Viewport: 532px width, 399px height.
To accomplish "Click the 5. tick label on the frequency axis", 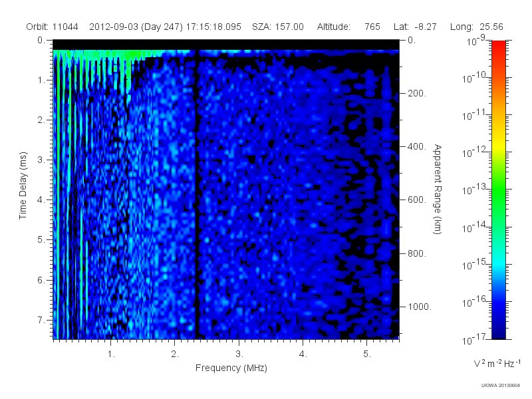I will 367,354.
